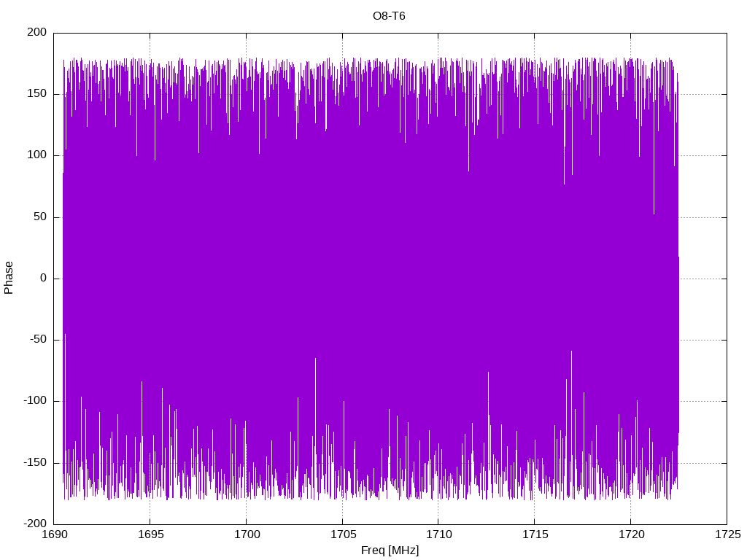Click the x-axis tick label 1690

55,534
